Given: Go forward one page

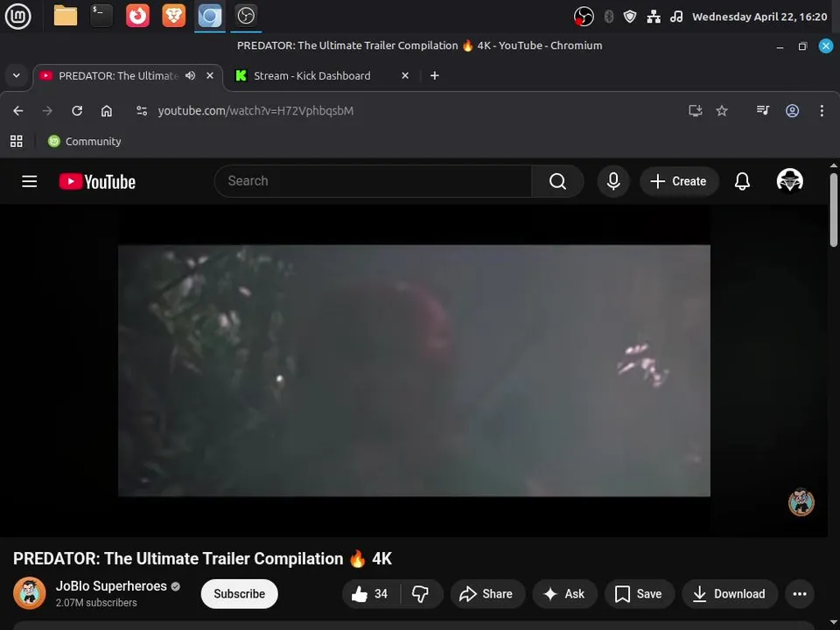Looking at the screenshot, I should click(x=47, y=111).
